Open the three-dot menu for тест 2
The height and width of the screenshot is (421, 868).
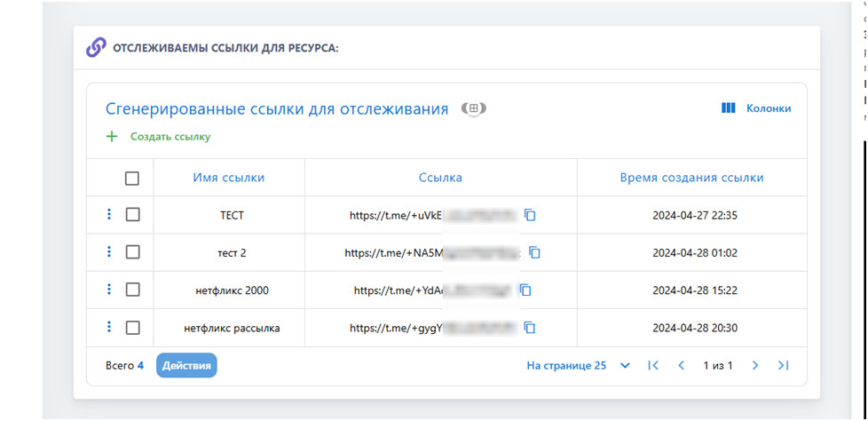tap(109, 252)
